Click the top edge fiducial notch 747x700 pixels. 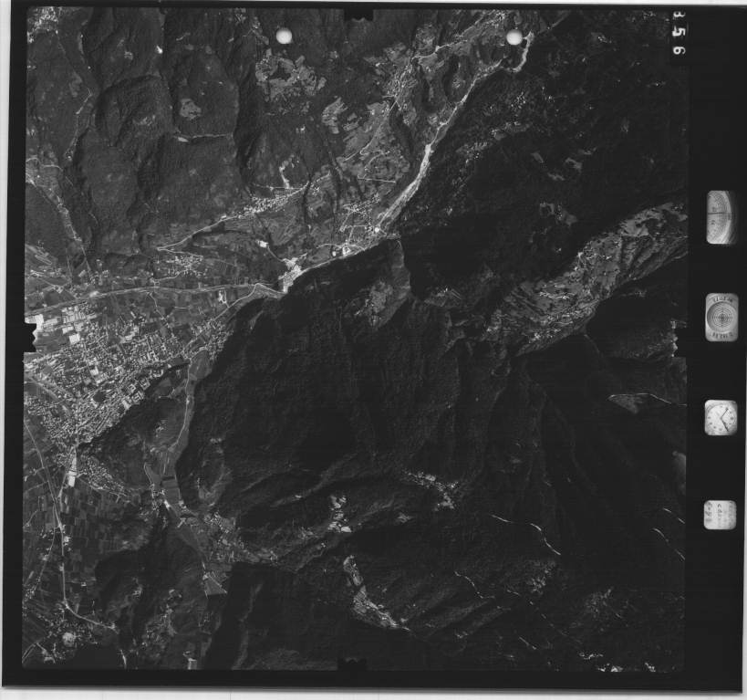(x=357, y=14)
